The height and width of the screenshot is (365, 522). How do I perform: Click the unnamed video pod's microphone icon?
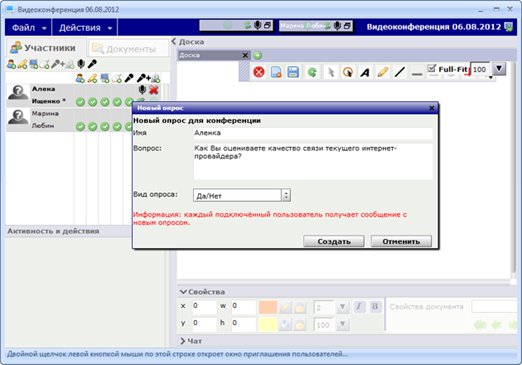click(258, 25)
